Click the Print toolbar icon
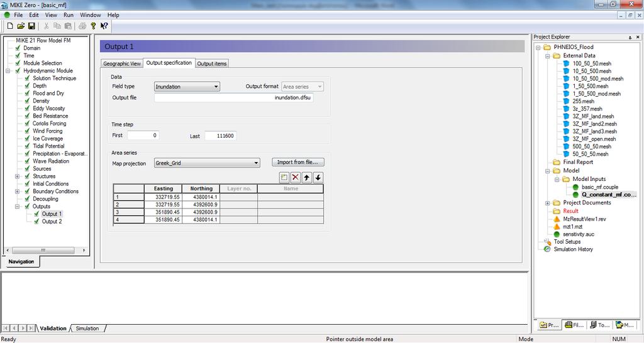Viewport: 644px width, 343px height. 82,26
